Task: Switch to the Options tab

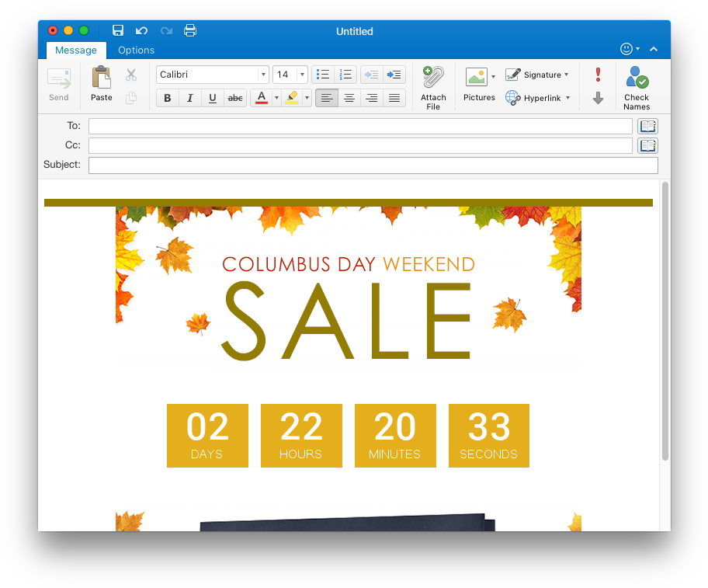Action: [x=136, y=50]
